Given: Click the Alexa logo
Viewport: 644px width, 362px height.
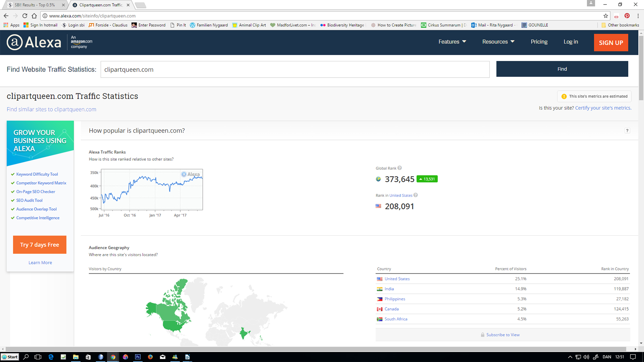Looking at the screenshot, I should pyautogui.click(x=34, y=42).
